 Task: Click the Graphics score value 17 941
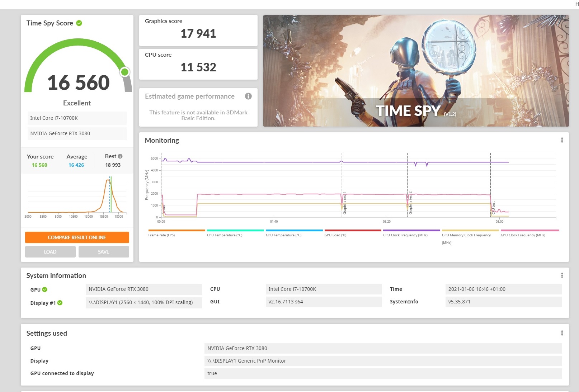(198, 34)
